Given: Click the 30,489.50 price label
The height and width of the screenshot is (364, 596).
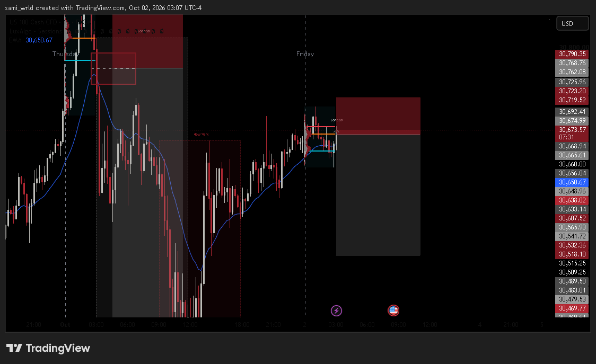Looking at the screenshot, I should pos(572,281).
